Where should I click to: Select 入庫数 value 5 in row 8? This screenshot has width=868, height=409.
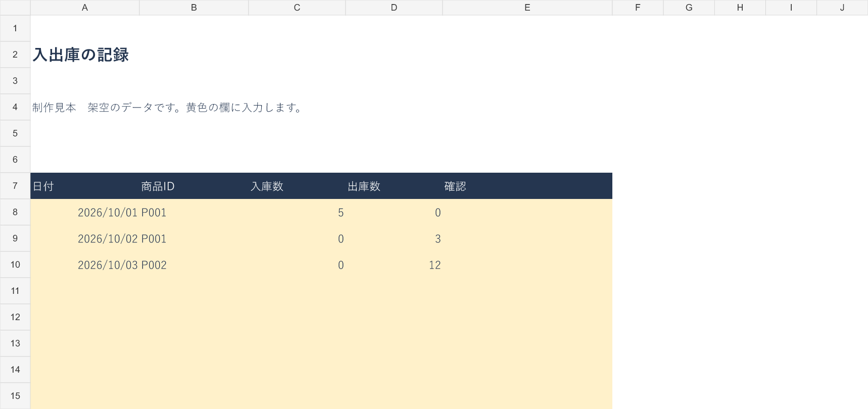297,212
